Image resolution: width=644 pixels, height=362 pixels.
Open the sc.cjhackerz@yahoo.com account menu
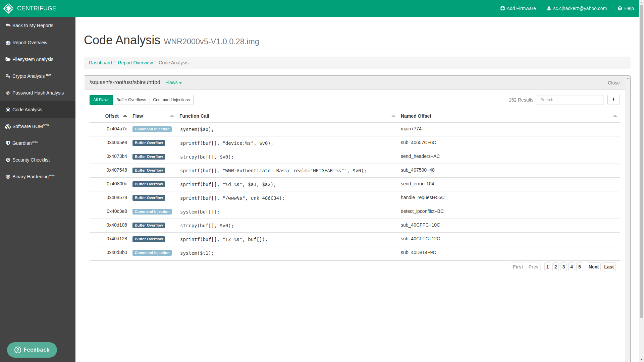(577, 8)
